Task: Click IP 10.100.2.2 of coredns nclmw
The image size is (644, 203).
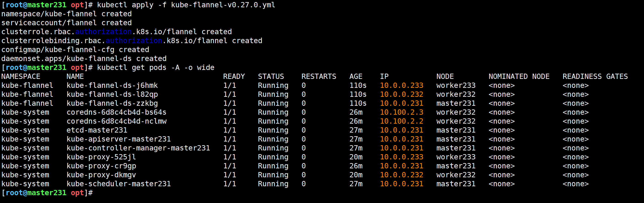Action: coord(402,121)
